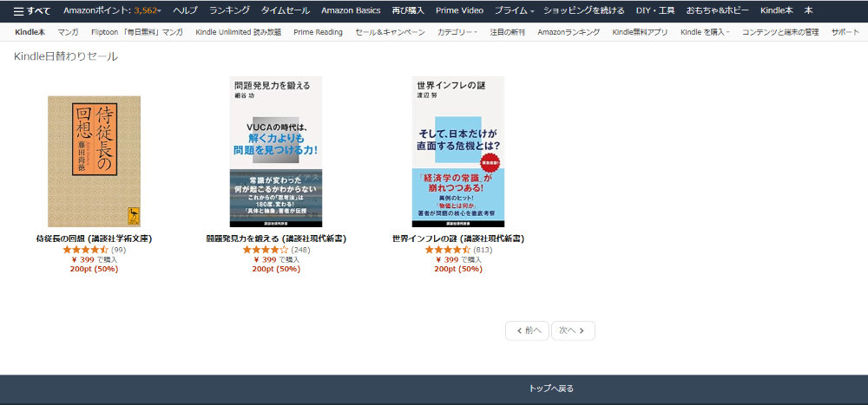Screen dimensions: 868x405
Task: Open 注目の新刊 tab
Action: pyautogui.click(x=507, y=32)
